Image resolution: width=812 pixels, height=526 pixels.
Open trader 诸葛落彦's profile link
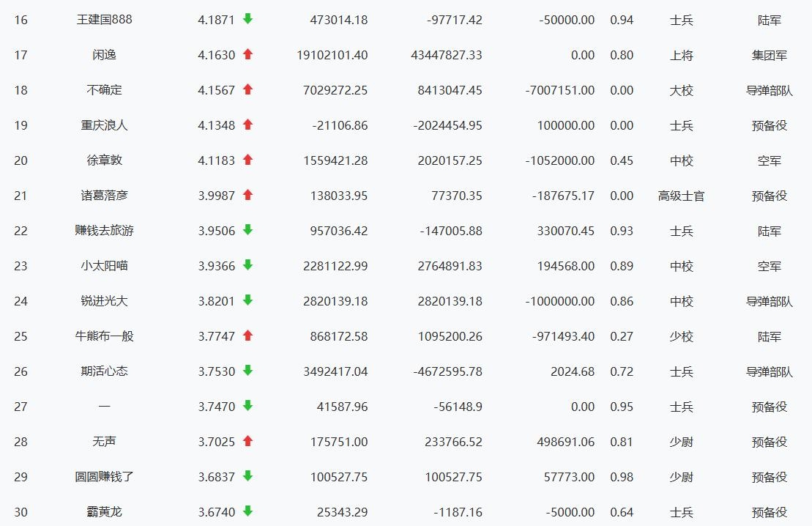pos(104,196)
